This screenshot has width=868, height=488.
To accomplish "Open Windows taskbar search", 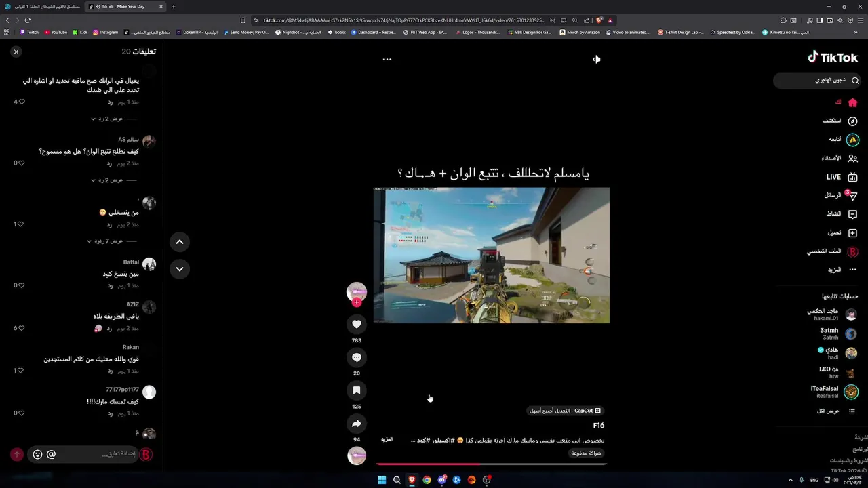I will [397, 480].
